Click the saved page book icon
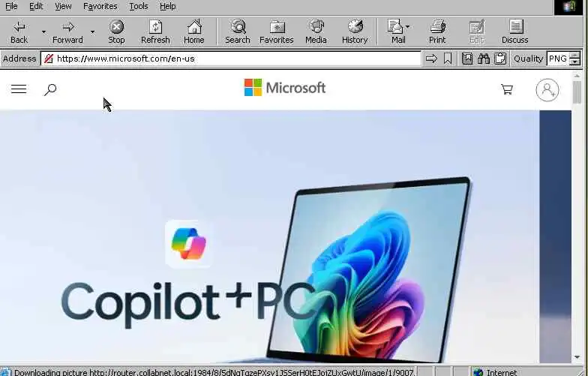Viewport: 588px width, 376px height. point(467,59)
